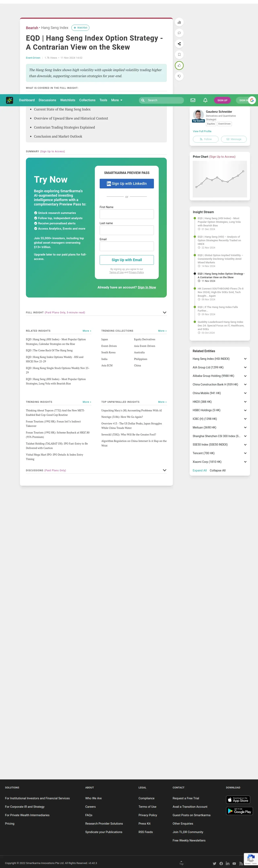Viewport: 258px width, 868px height.
Task: Open YouTube icon in footer
Action: [234, 863]
